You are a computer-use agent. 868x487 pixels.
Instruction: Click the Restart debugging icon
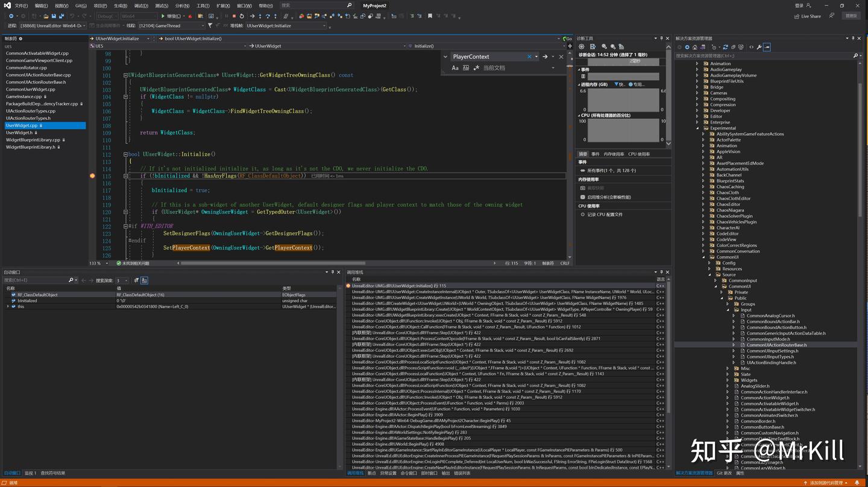point(242,16)
